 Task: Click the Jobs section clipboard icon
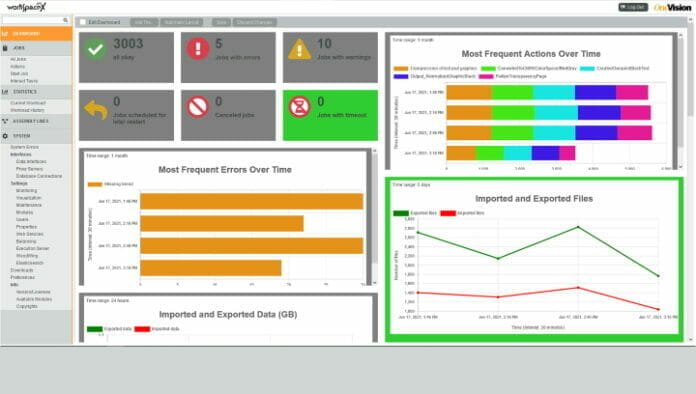pyautogui.click(x=5, y=47)
